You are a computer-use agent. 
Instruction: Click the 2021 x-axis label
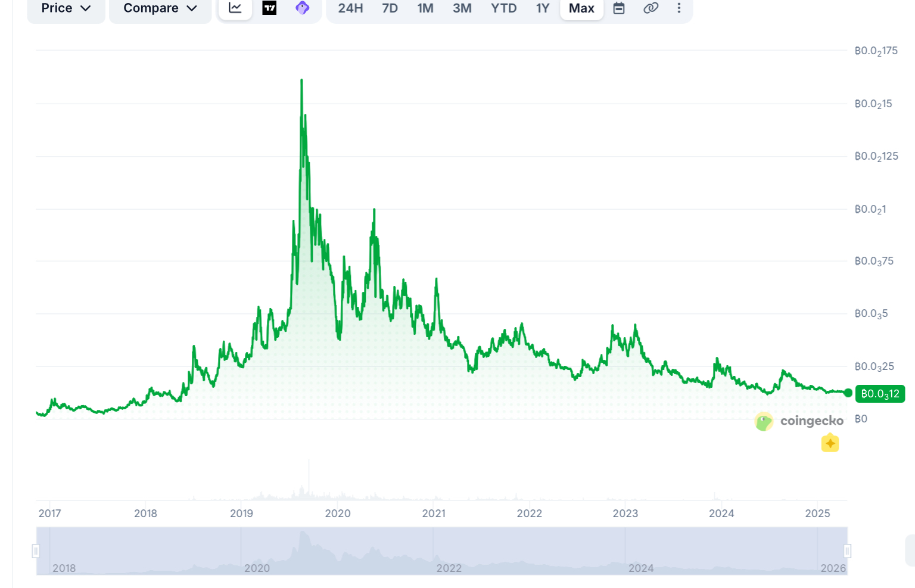(x=434, y=514)
